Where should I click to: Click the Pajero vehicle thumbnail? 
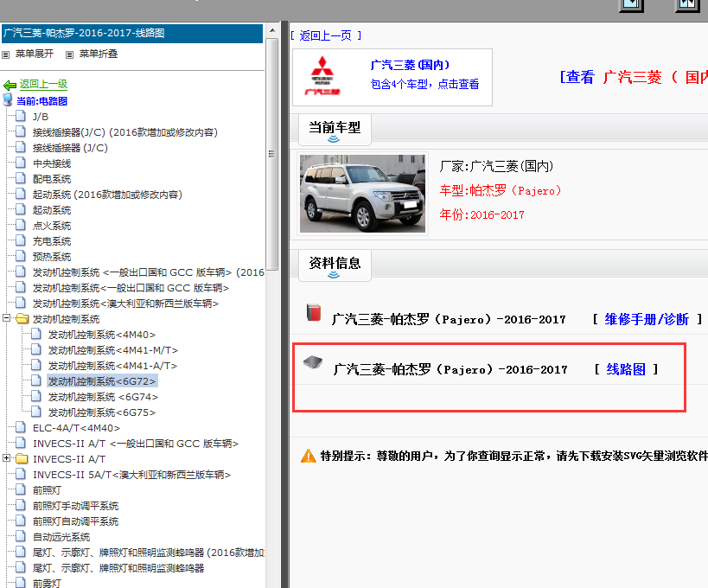coord(362,194)
